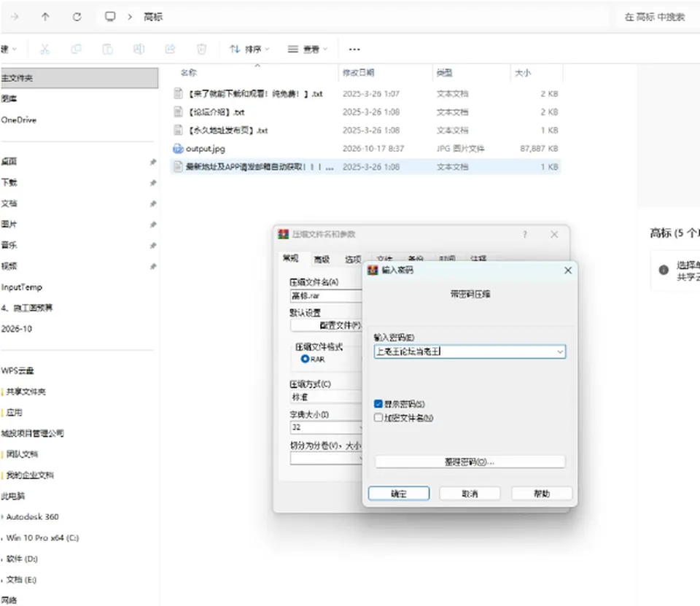This screenshot has height=606, width=700.
Task: Open the 排序 sort dropdown
Action: pos(249,49)
